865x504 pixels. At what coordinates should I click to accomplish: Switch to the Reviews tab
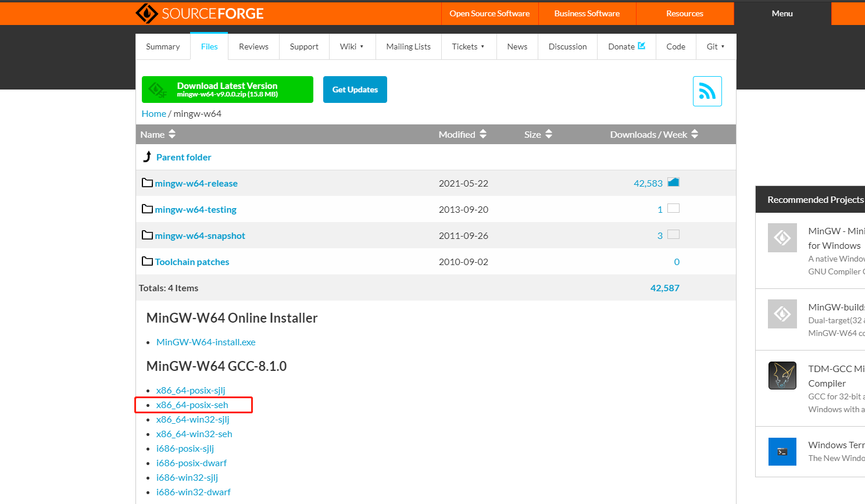[x=253, y=47]
